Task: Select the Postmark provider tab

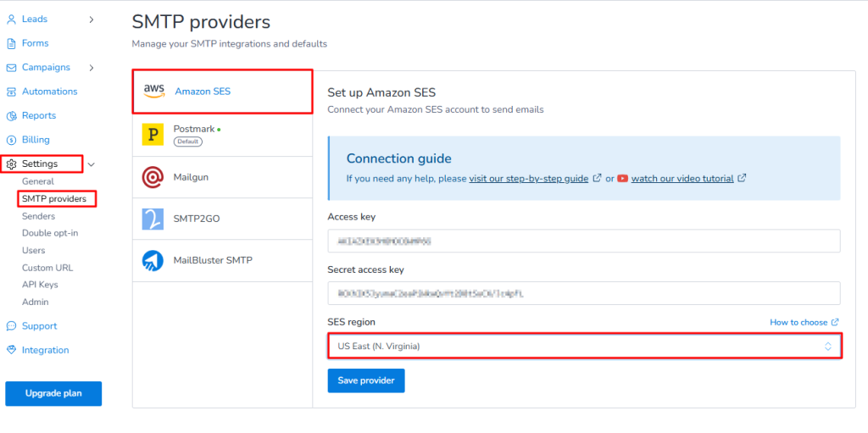Action: point(223,135)
